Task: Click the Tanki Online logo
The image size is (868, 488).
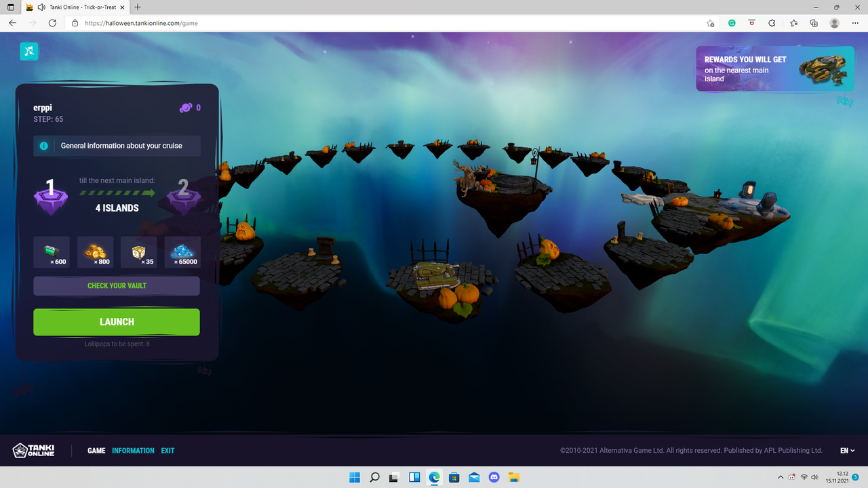Action: [x=34, y=450]
